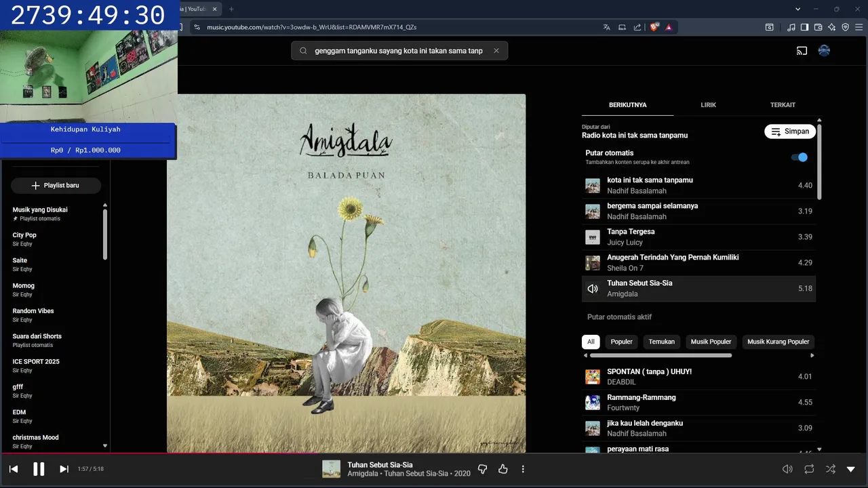
Task: Skip to the next track
Action: click(64, 469)
